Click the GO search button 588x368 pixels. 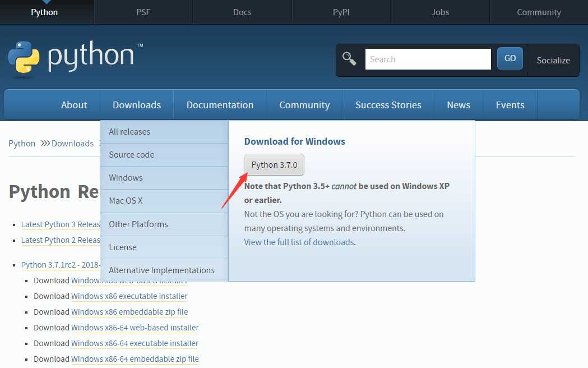pyautogui.click(x=510, y=58)
